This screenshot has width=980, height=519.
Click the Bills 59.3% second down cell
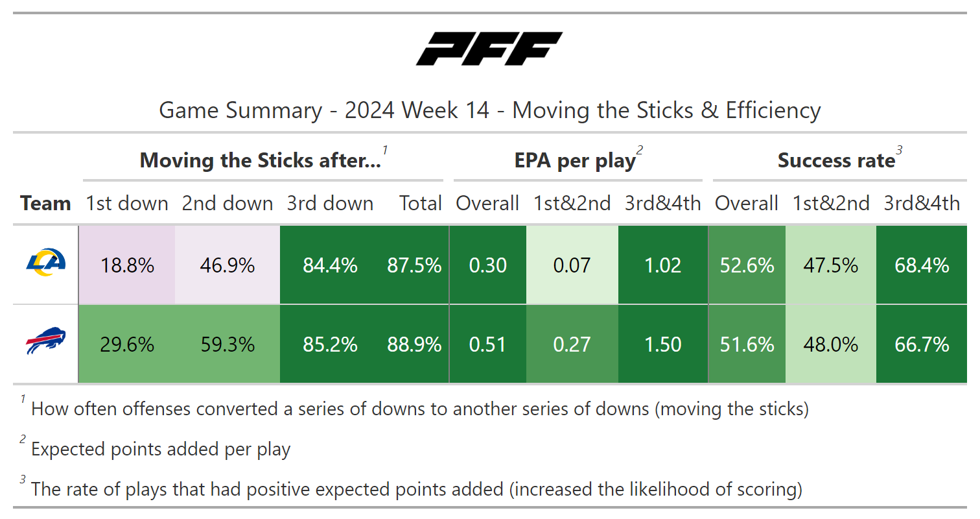tap(227, 344)
